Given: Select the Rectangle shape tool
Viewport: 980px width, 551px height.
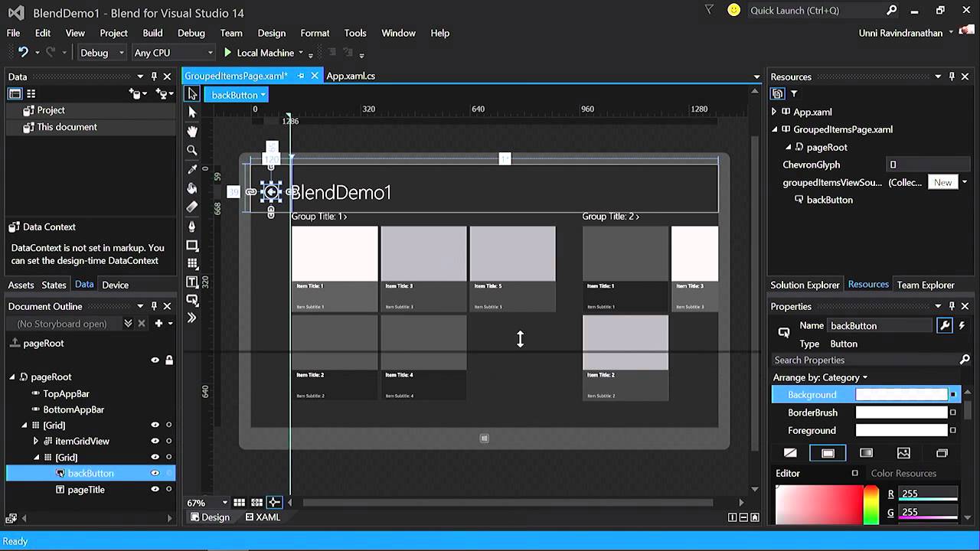Looking at the screenshot, I should pos(192,246).
